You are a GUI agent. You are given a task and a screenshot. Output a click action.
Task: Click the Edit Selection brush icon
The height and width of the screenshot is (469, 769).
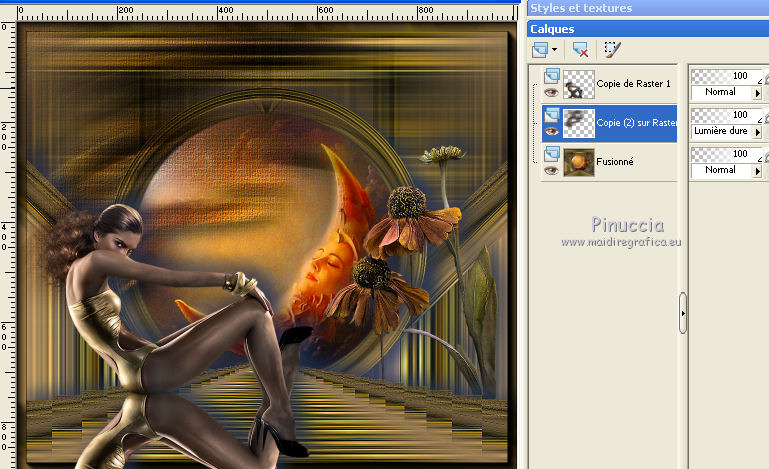612,50
